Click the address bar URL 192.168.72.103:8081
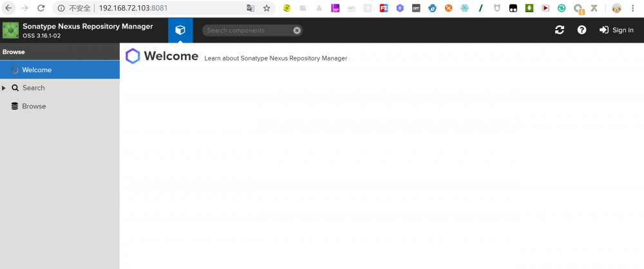Image resolution: width=644 pixels, height=269 pixels. (133, 8)
